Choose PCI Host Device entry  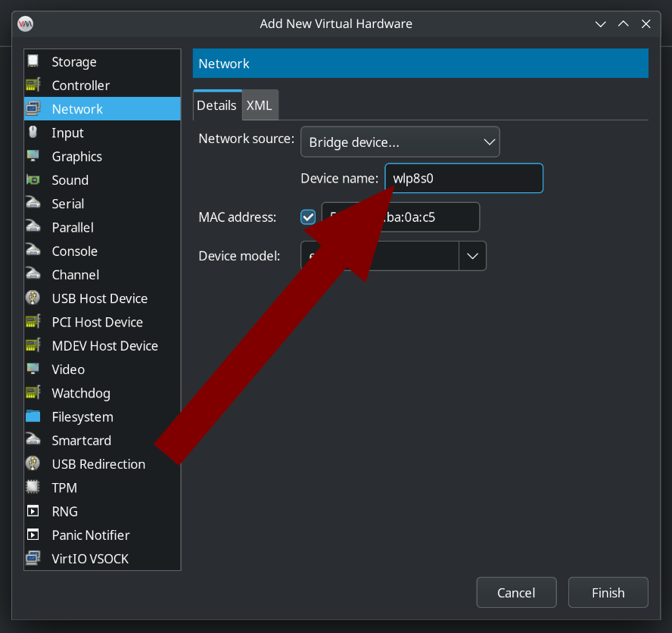[x=102, y=322]
